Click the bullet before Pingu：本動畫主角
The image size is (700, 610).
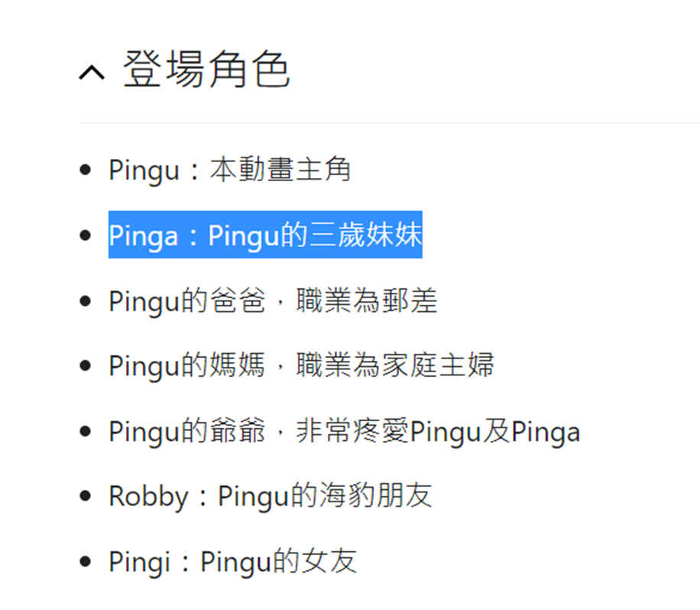click(86, 170)
